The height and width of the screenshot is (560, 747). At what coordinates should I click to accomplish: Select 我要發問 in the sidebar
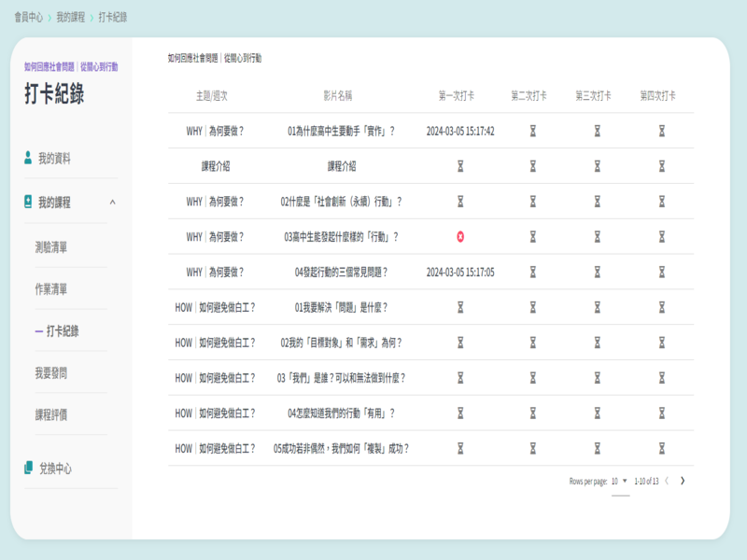click(x=51, y=373)
